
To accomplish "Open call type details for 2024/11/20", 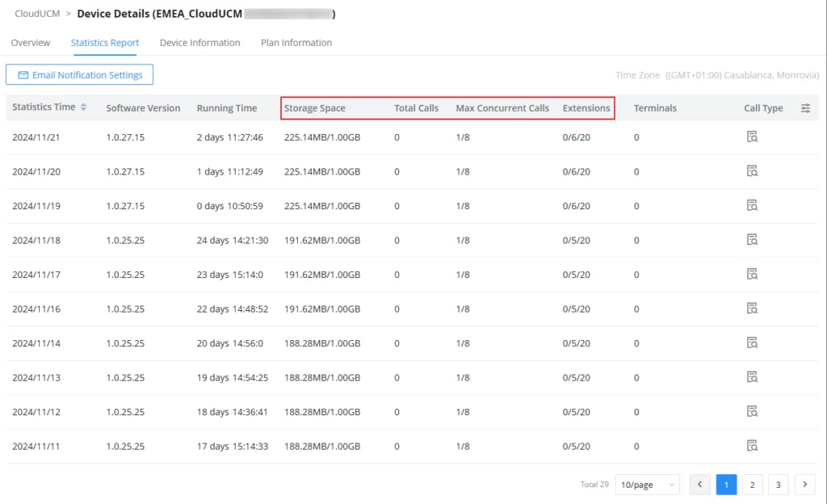I will (752, 171).
